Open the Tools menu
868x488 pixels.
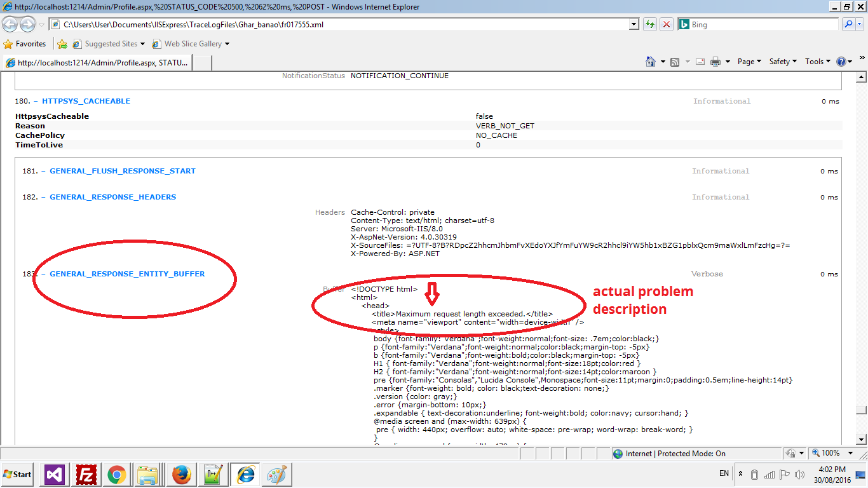point(818,62)
